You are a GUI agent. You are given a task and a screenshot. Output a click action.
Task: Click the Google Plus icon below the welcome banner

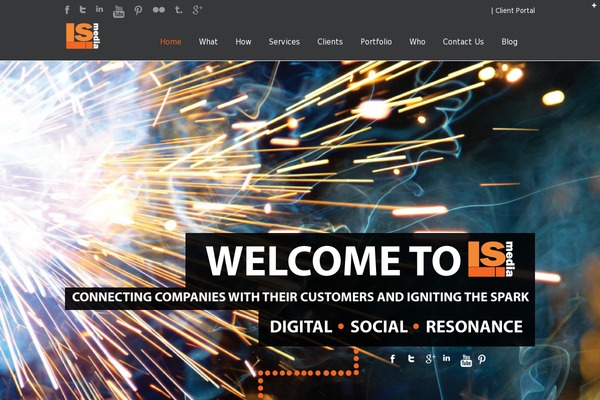click(430, 359)
